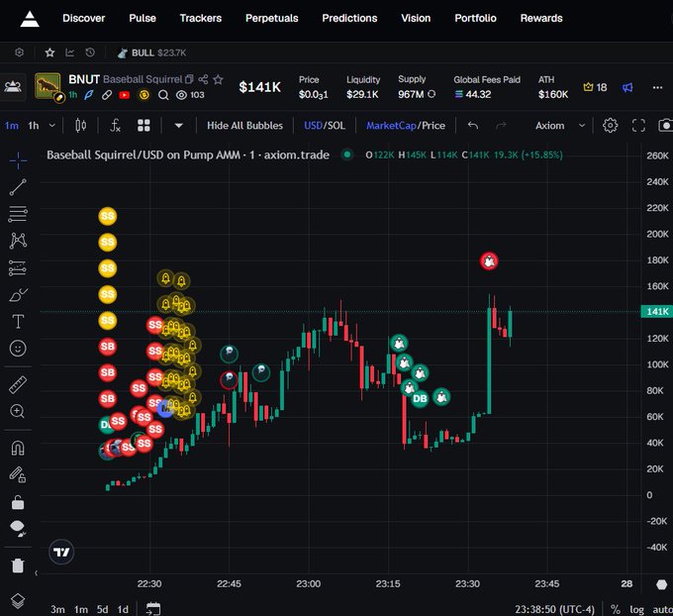Open the Perpetuals tab
Screen dimensions: 673x616
pyautogui.click(x=272, y=18)
